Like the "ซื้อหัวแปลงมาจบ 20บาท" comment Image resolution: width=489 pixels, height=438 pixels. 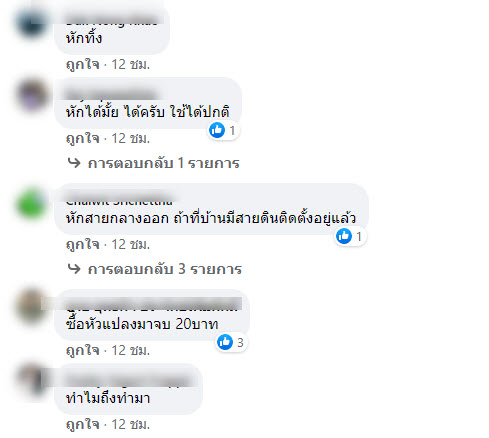[x=83, y=350]
